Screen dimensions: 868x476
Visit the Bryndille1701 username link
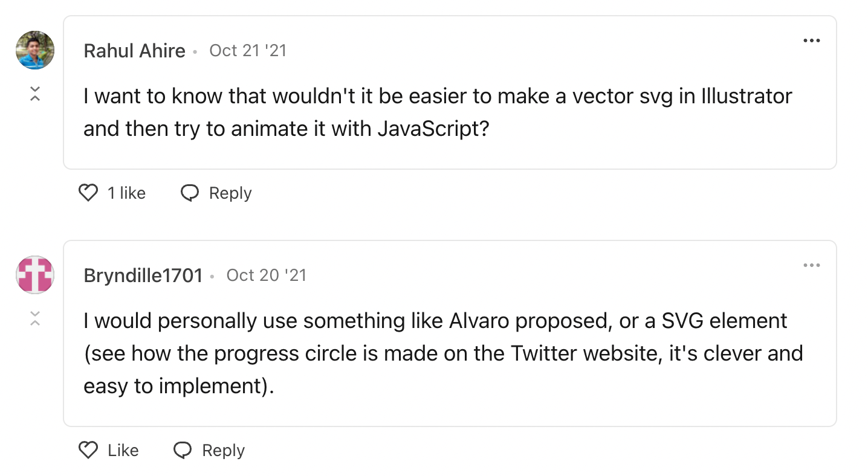(143, 275)
